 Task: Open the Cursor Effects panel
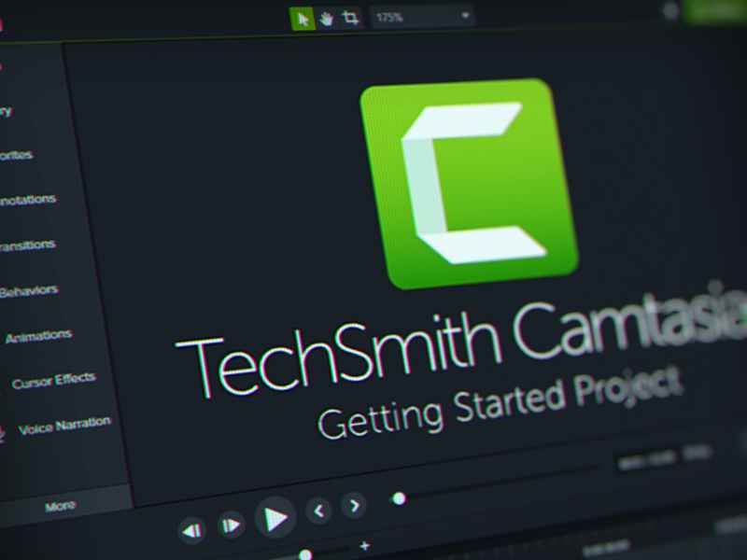pyautogui.click(x=53, y=377)
